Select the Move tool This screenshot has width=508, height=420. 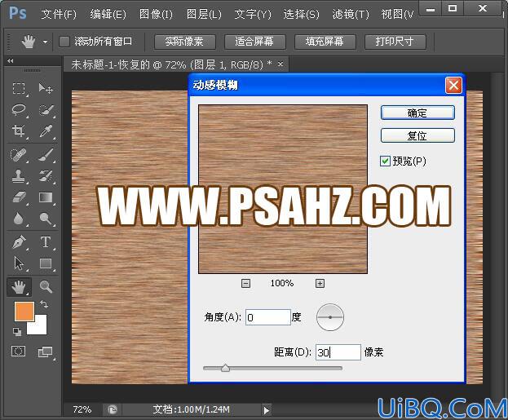(46, 88)
